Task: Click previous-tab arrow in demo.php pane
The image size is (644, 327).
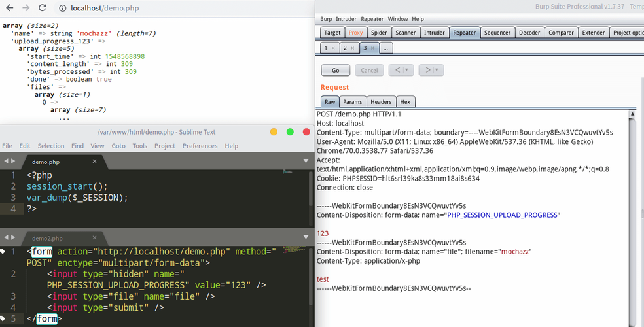Action: pos(6,162)
